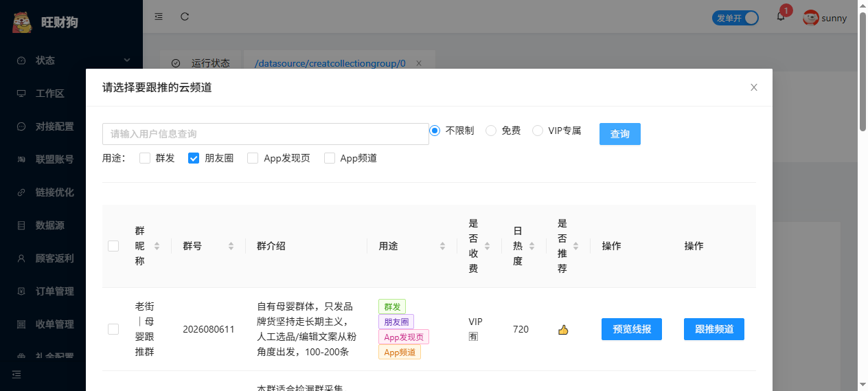This screenshot has height=391, width=868.
Task: Sort by 是否推荐 column arrows
Action: click(576, 246)
